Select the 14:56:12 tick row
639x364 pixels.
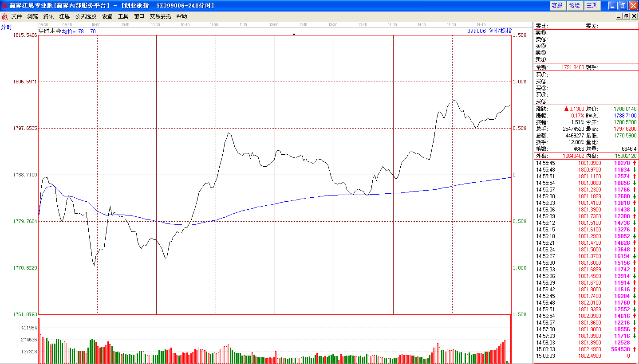pyautogui.click(x=586, y=223)
